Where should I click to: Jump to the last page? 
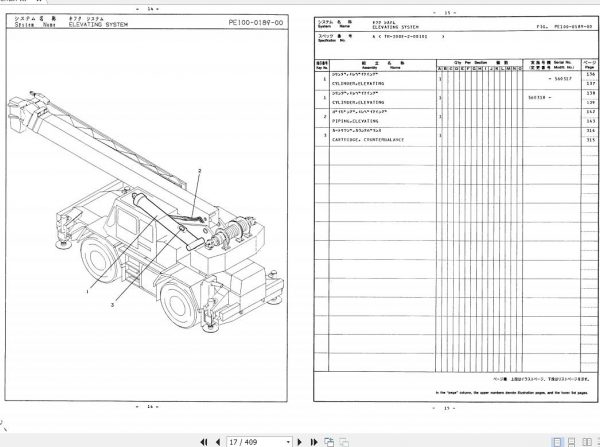(314, 442)
